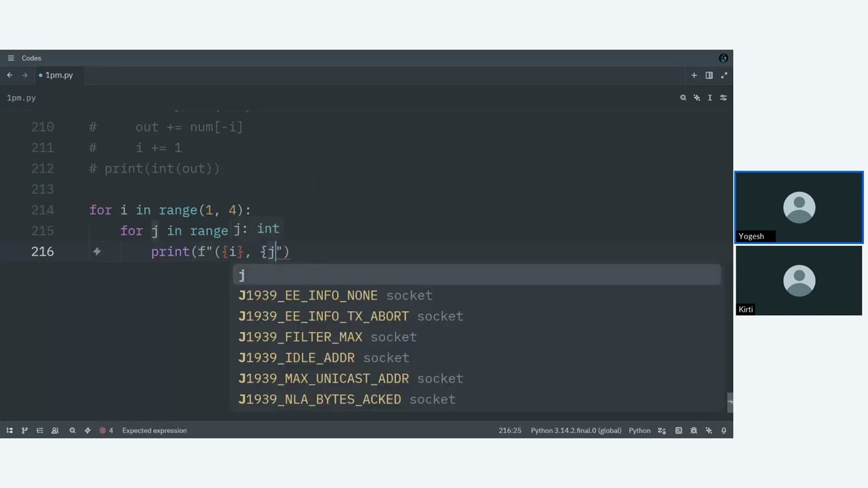Go forward in navigation history
This screenshot has height=488, width=868.
[24, 75]
